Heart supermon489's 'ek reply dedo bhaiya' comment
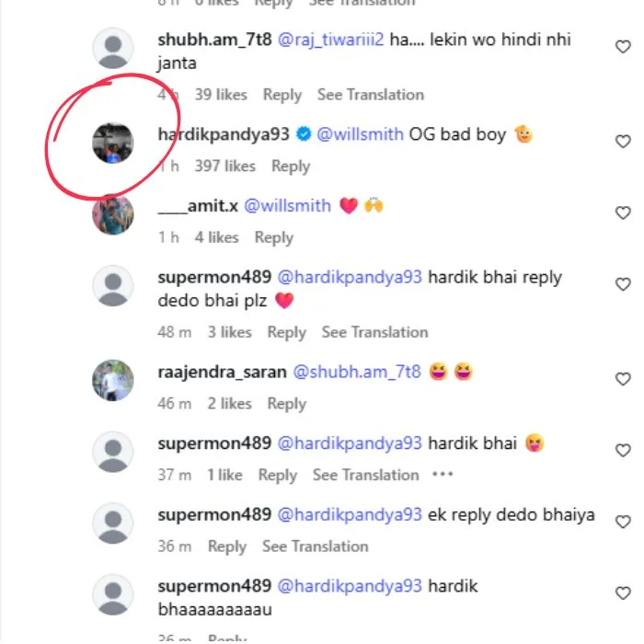644x644 pixels. 623,522
